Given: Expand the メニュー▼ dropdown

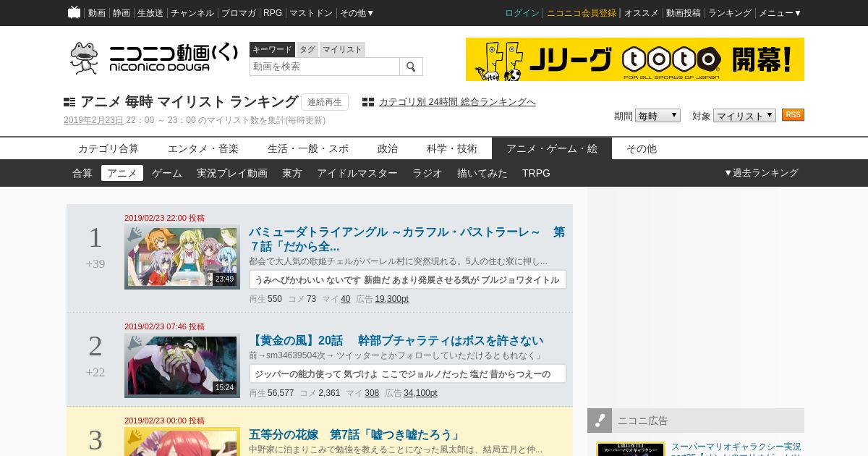Looking at the screenshot, I should 780,13.
